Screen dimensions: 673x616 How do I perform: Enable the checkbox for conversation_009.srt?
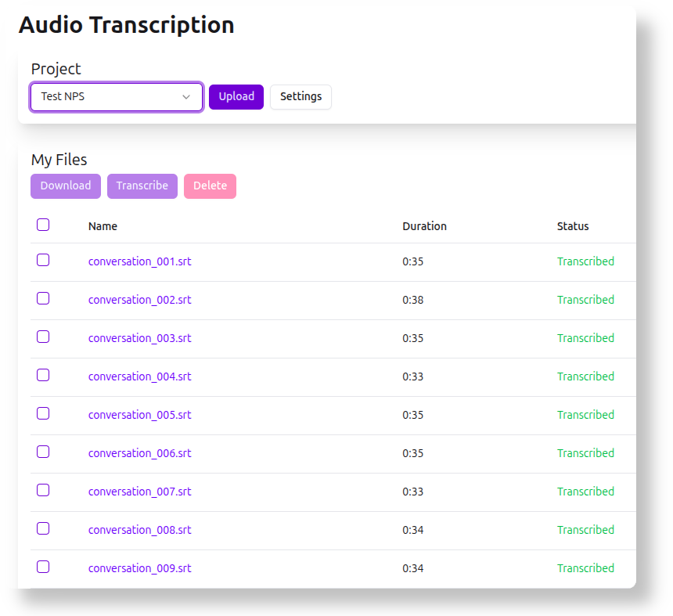43,567
